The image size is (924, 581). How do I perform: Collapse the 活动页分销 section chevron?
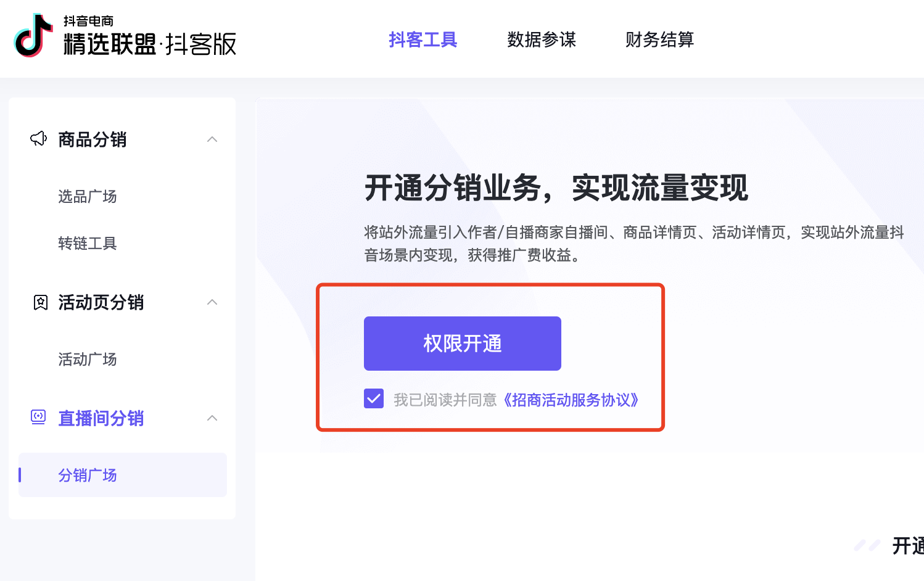coord(212,302)
